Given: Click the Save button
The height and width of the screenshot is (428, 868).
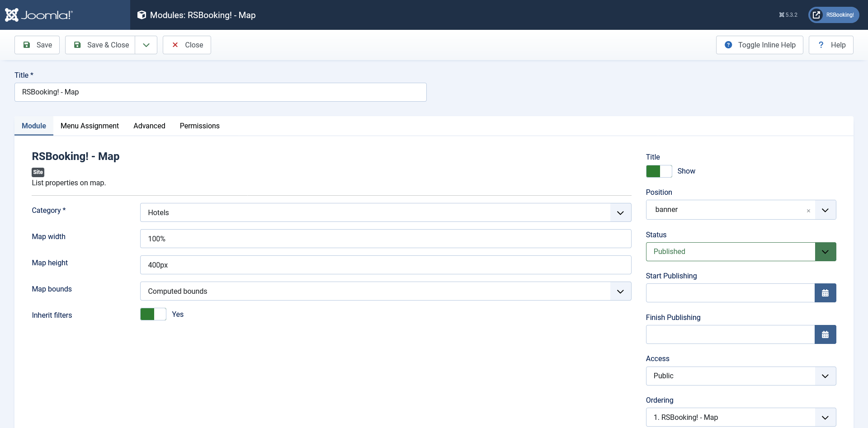Looking at the screenshot, I should point(37,45).
